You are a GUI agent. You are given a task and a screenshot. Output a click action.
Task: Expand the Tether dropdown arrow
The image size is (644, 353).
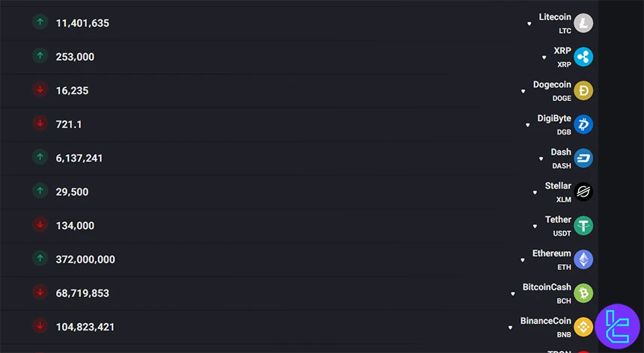point(535,227)
